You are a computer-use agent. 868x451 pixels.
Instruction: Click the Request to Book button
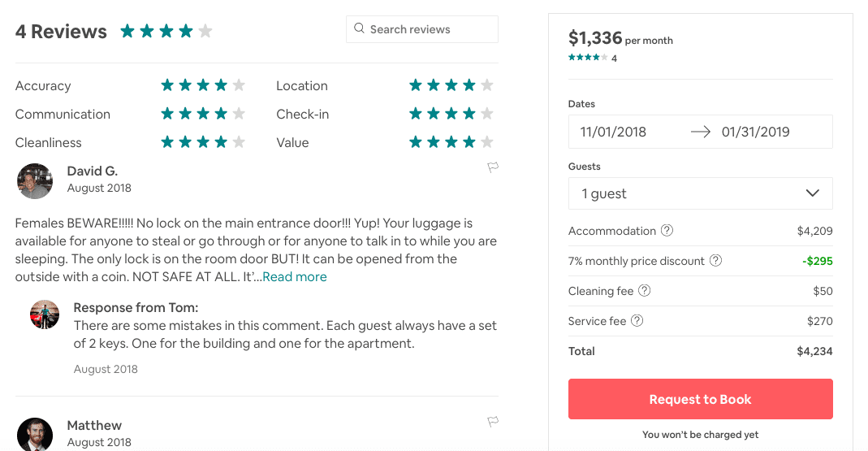700,399
